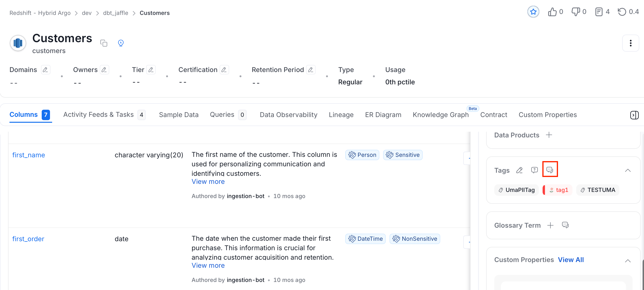
Task: Edit Tags with pencil icon
Action: (520, 170)
